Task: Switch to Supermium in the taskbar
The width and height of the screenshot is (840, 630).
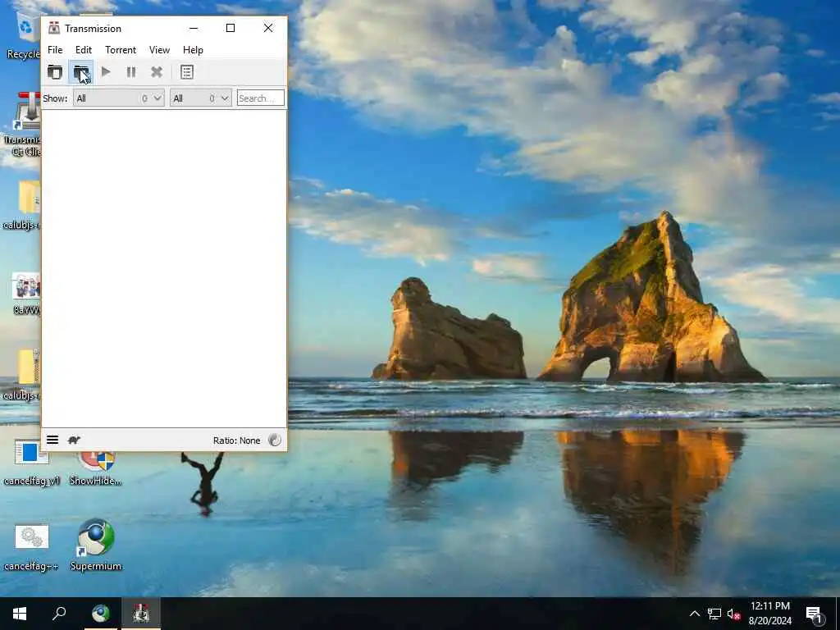Action: pyautogui.click(x=101, y=614)
